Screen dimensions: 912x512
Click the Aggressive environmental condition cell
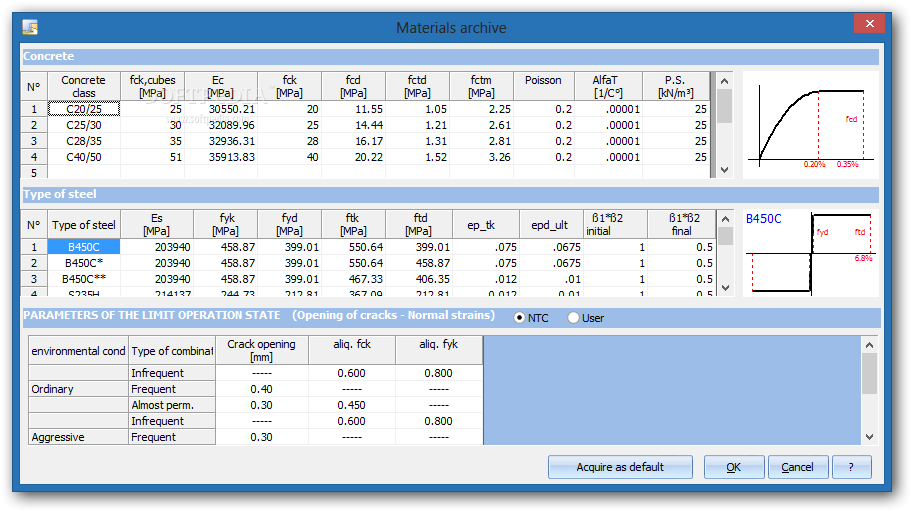coord(78,437)
